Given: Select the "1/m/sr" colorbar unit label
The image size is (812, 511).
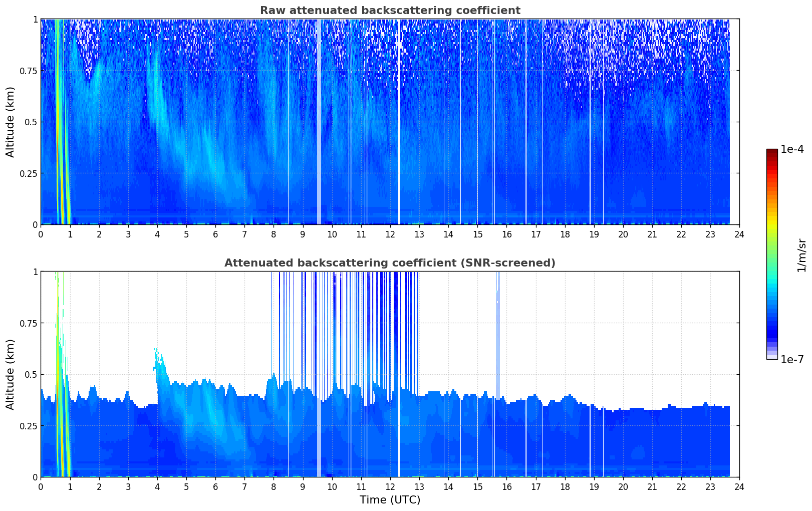Looking at the screenshot, I should 801,255.
